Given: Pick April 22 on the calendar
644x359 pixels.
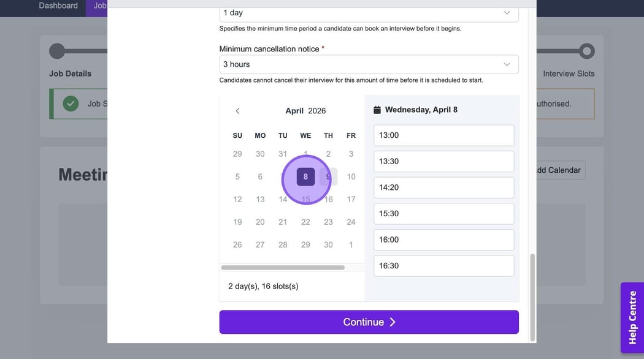Looking at the screenshot, I should tap(305, 222).
